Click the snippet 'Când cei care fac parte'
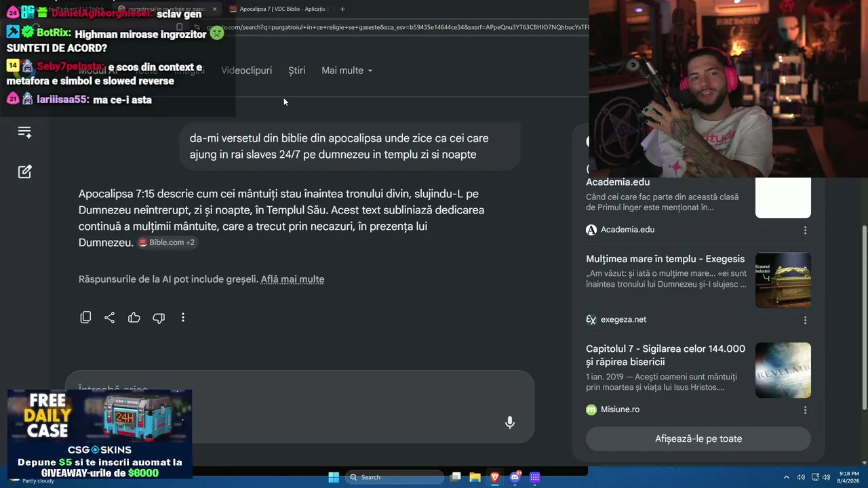Viewport: 868px width, 488px height. (x=662, y=202)
